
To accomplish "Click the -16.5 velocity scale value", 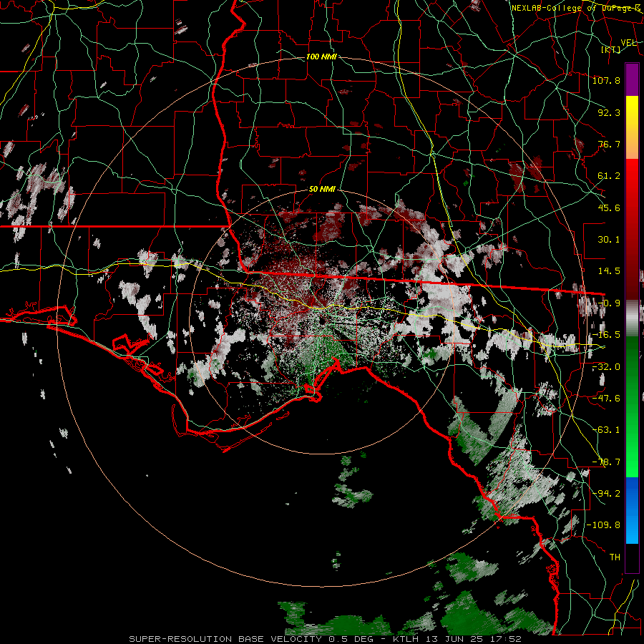I will (x=606, y=335).
